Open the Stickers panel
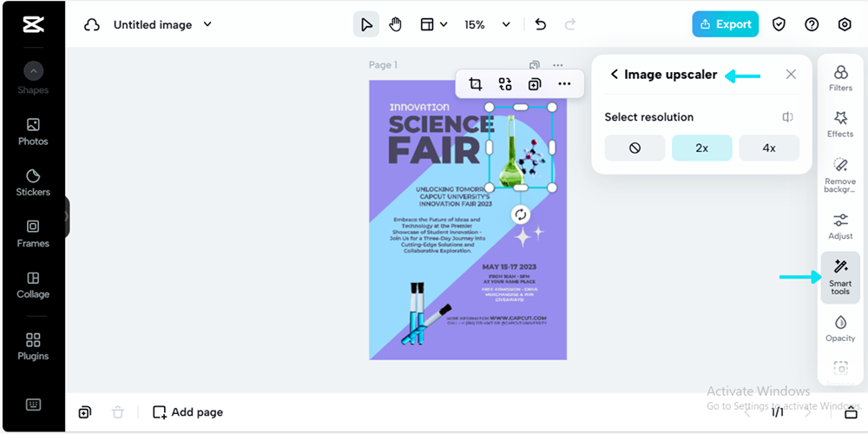This screenshot has width=868, height=434. (33, 183)
